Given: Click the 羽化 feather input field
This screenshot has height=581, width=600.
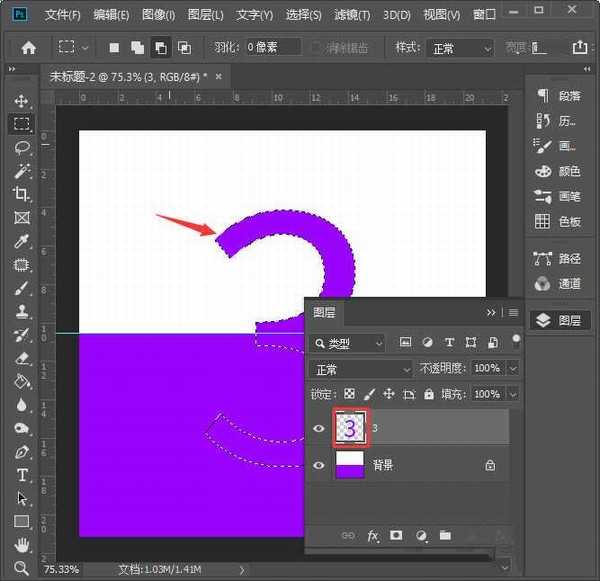Looking at the screenshot, I should pos(274,48).
